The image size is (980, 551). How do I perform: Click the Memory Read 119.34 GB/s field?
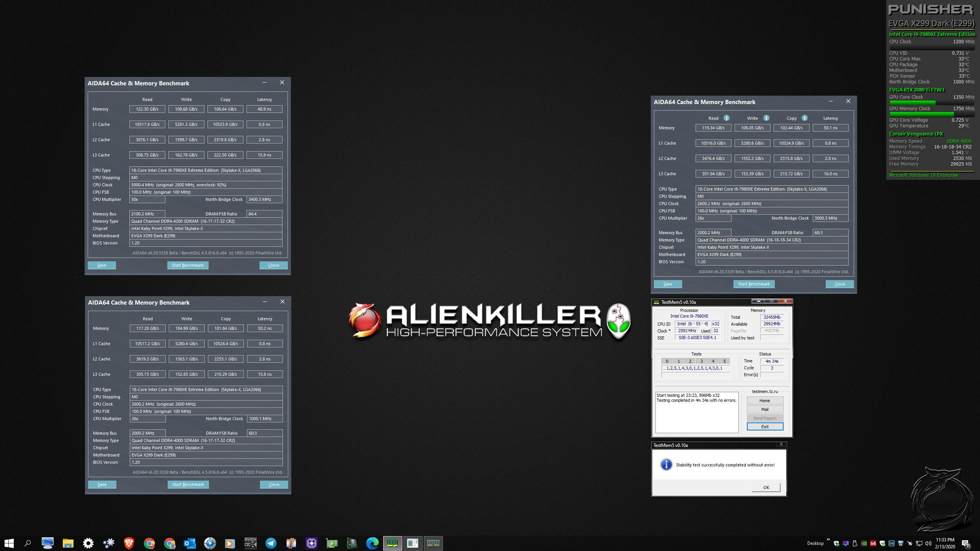(x=713, y=128)
